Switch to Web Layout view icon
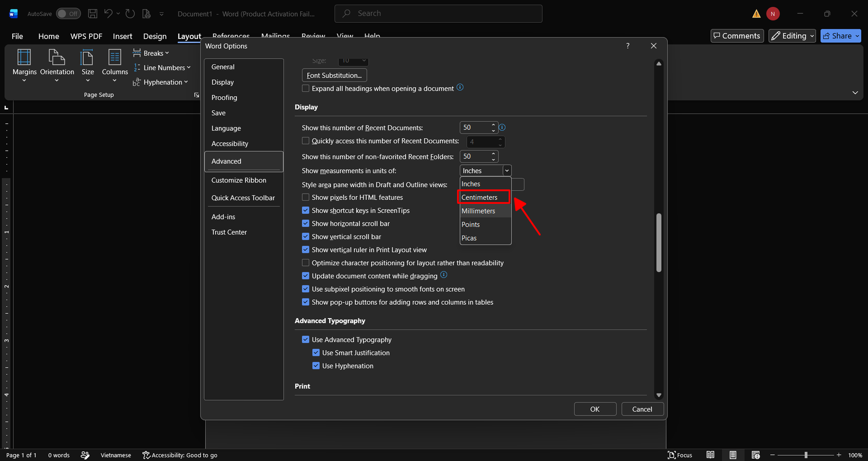The height and width of the screenshot is (461, 868). 755,455
